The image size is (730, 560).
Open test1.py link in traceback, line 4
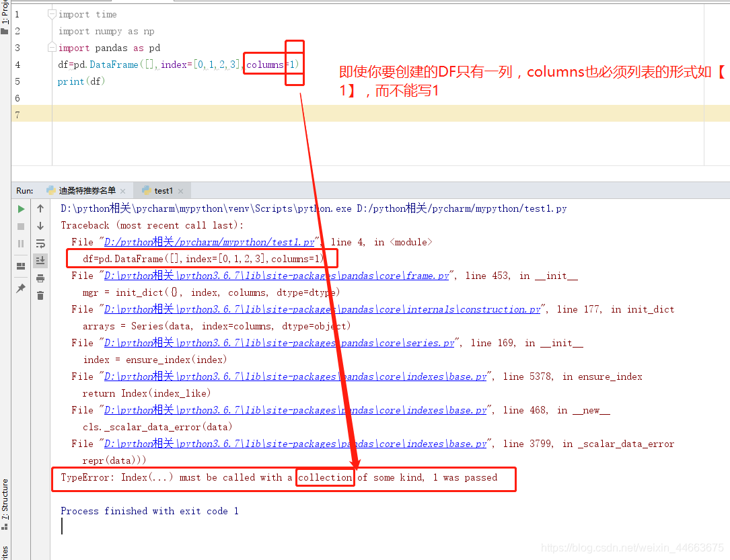tap(209, 242)
